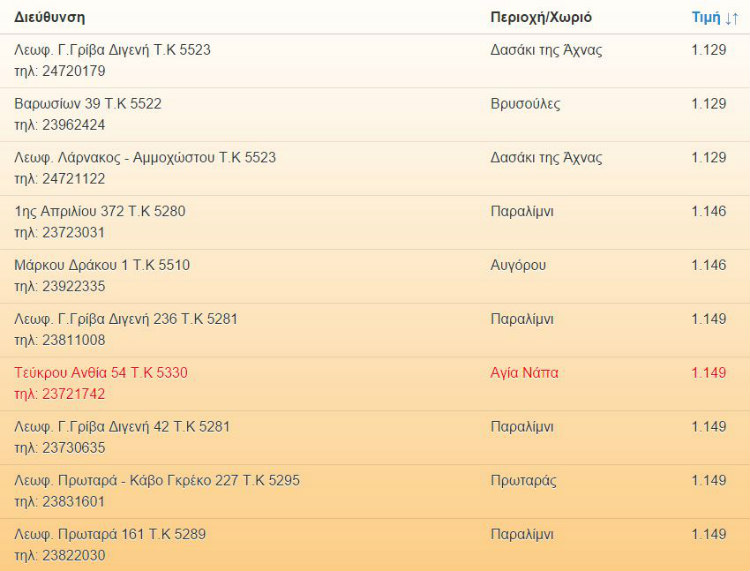Click phone number τηλ: 23730635
Image resolution: width=750 pixels, height=571 pixels.
[60, 448]
